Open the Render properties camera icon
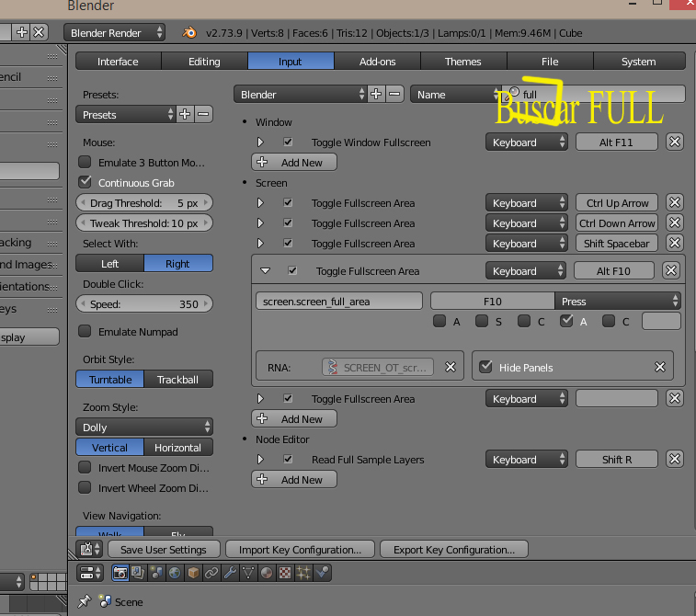696x616 pixels. click(120, 573)
